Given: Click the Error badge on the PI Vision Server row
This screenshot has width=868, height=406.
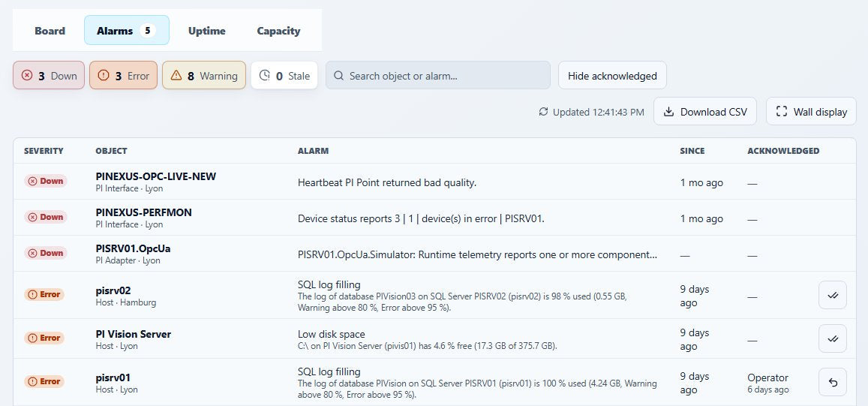Looking at the screenshot, I should tap(44, 338).
